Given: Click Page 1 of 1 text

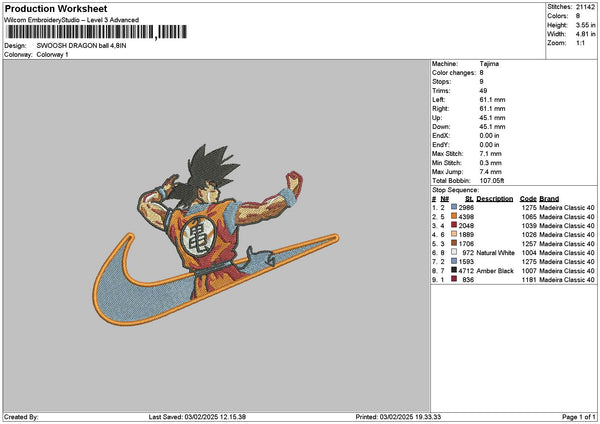Looking at the screenshot, I should 579,417.
